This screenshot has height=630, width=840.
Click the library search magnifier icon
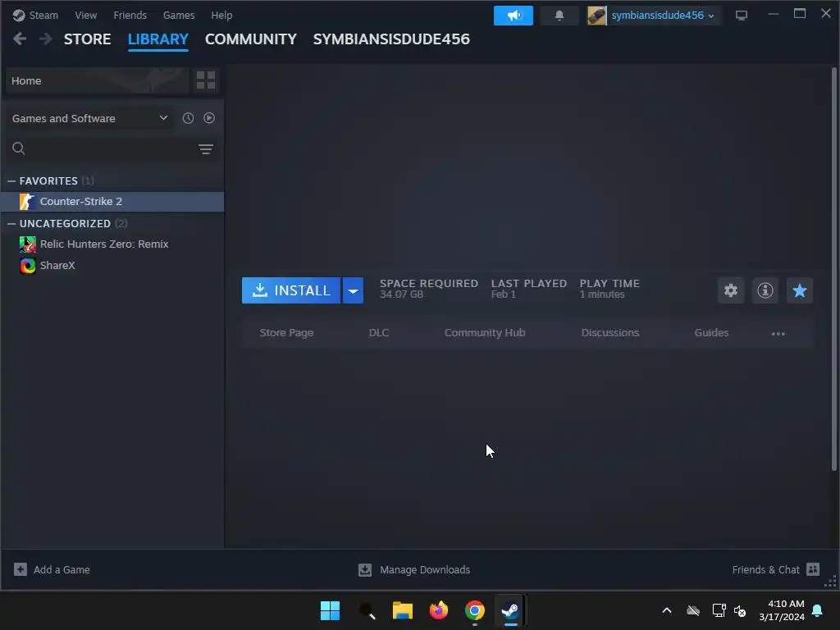pos(19,148)
